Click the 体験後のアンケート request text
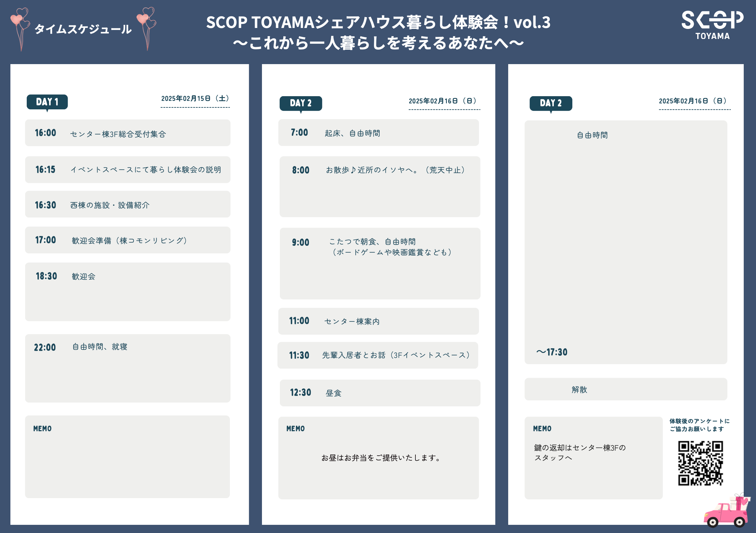Viewport: 756px width, 533px height. click(699, 425)
